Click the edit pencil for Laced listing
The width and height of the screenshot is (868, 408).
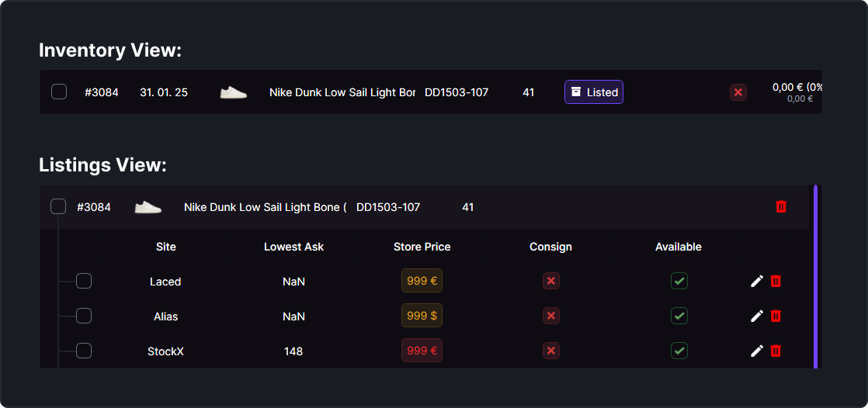pos(757,281)
